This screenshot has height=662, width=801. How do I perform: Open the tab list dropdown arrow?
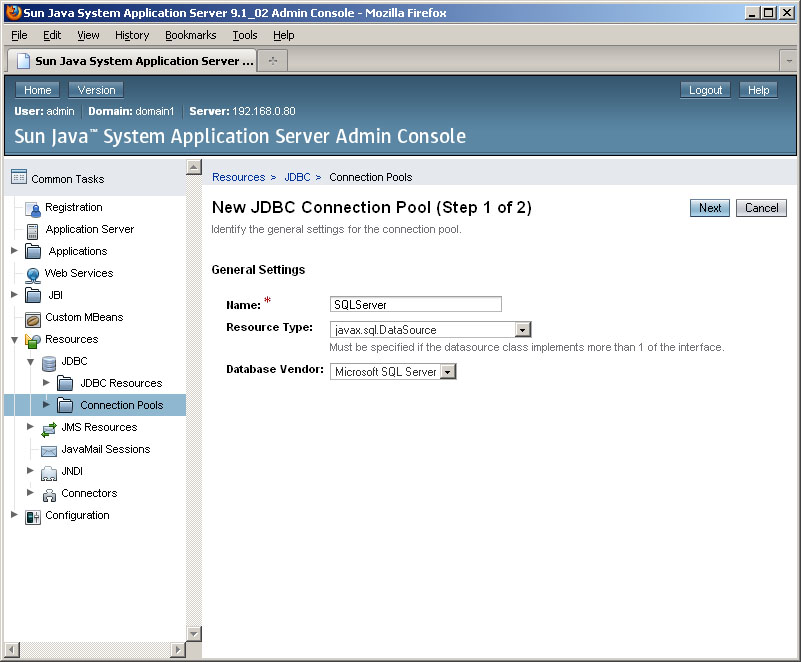pyautogui.click(x=789, y=61)
